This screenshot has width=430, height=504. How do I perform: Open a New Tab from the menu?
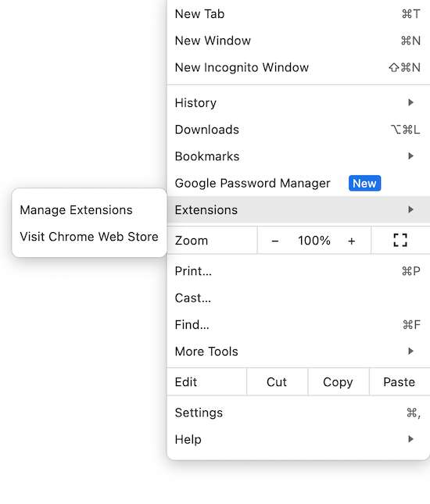coord(299,14)
